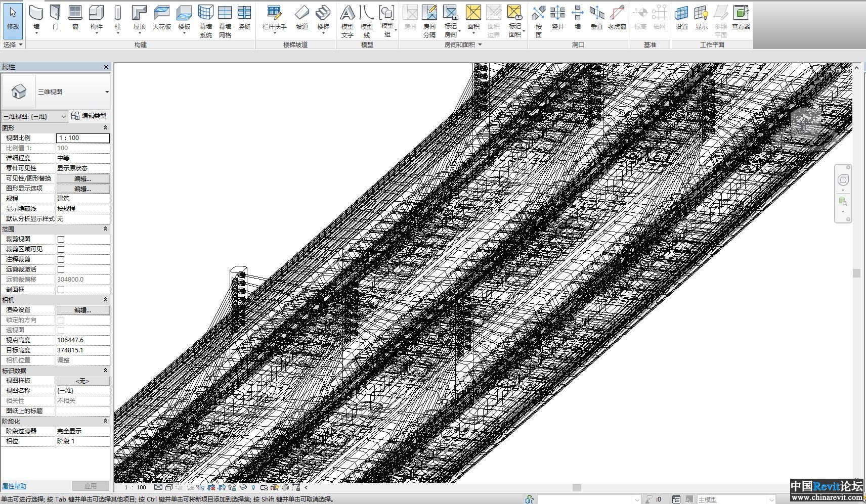
Task: Click the 阶段过滤器 value 完全显示
Action: click(x=82, y=431)
